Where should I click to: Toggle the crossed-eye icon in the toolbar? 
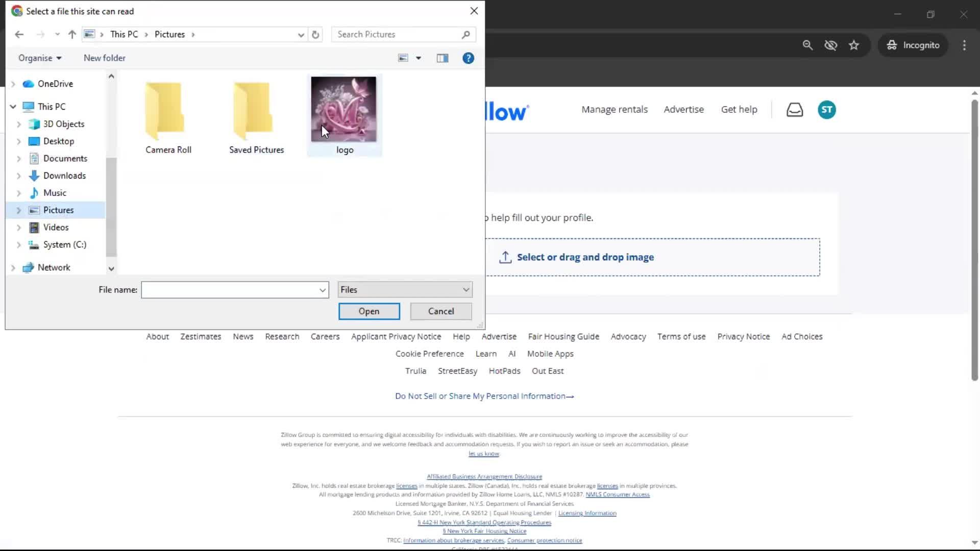830,45
